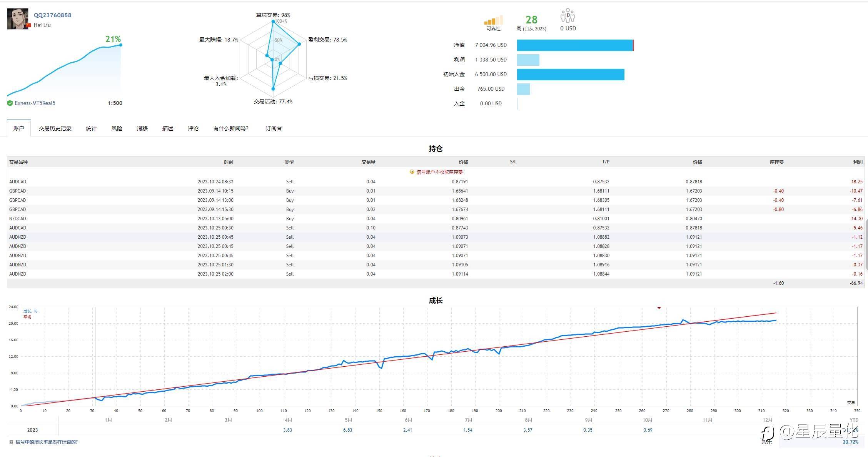Click the icon beside the growth calculation question

(11, 442)
